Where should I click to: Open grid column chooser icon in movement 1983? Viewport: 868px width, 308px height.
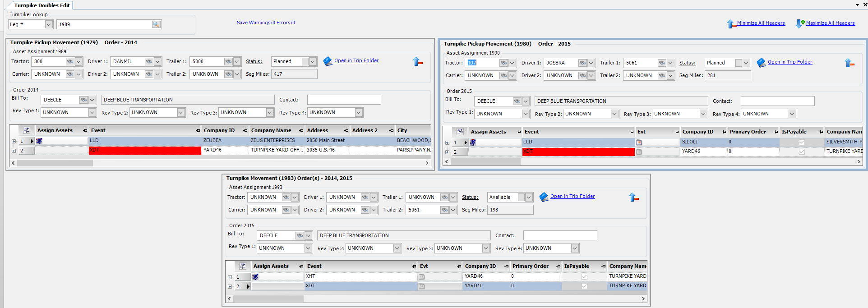click(x=243, y=266)
